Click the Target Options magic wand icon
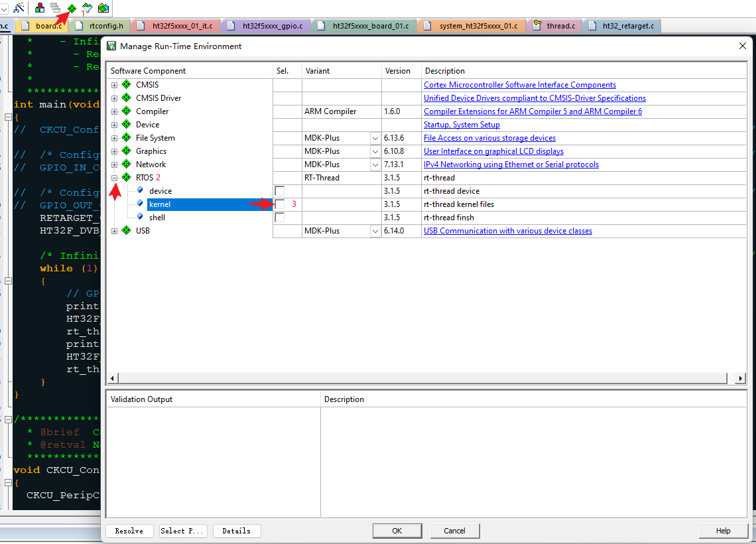The width and height of the screenshot is (756, 544). pos(19,7)
